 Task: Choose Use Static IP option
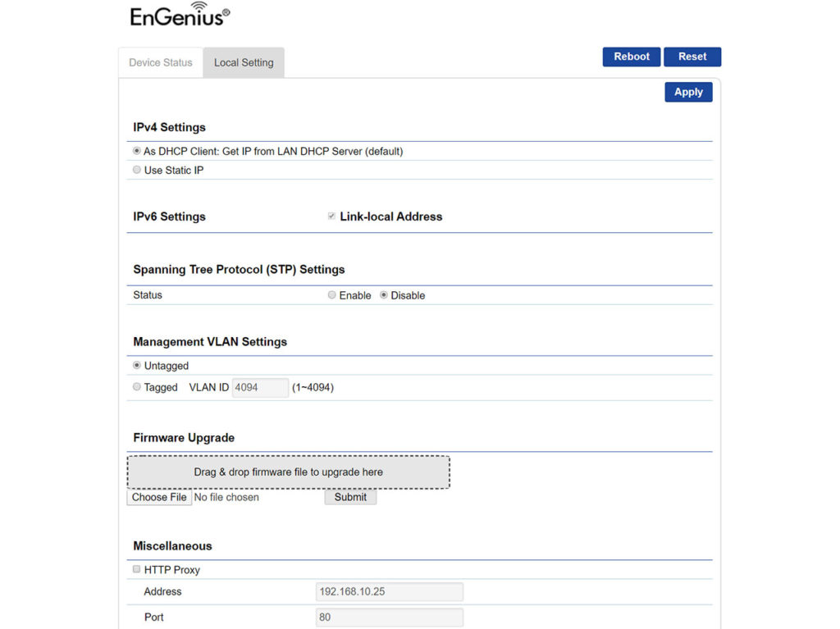136,169
